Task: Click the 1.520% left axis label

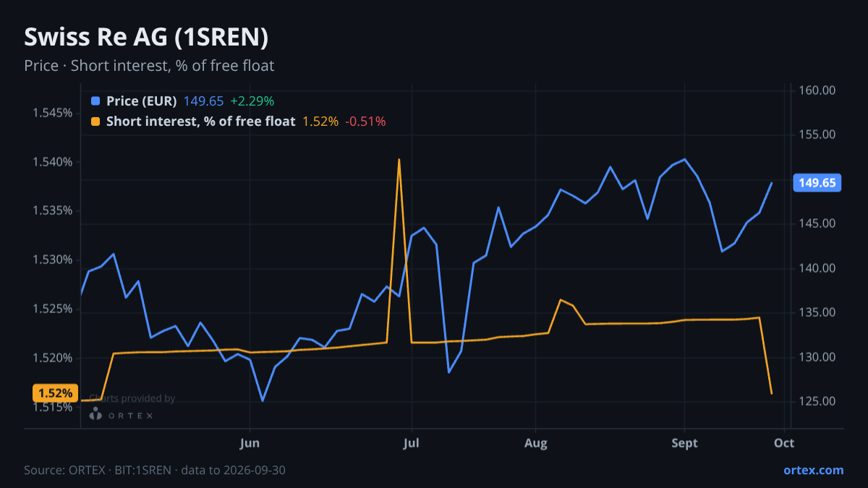Action: click(53, 358)
